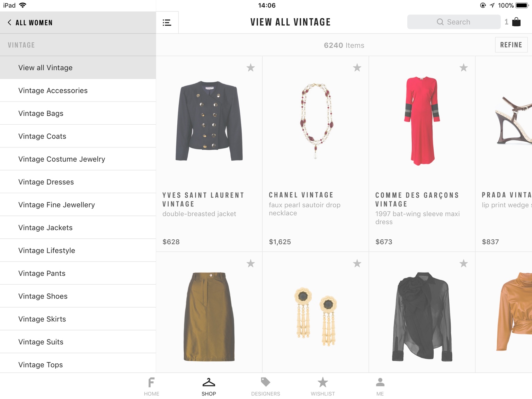Select Vintage Dresses category
532x399 pixels.
[78, 182]
